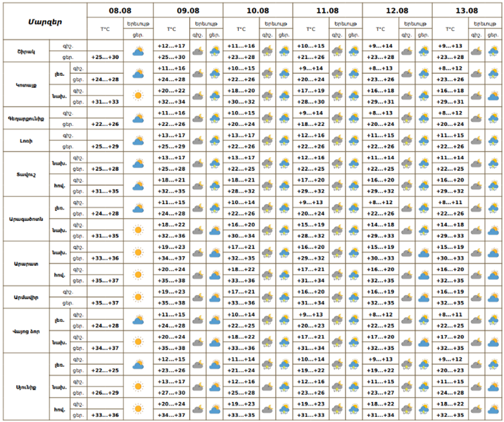Click Լոռի 11.08 night temperature +12...+16
This screenshot has width=504, height=422.
311,135
